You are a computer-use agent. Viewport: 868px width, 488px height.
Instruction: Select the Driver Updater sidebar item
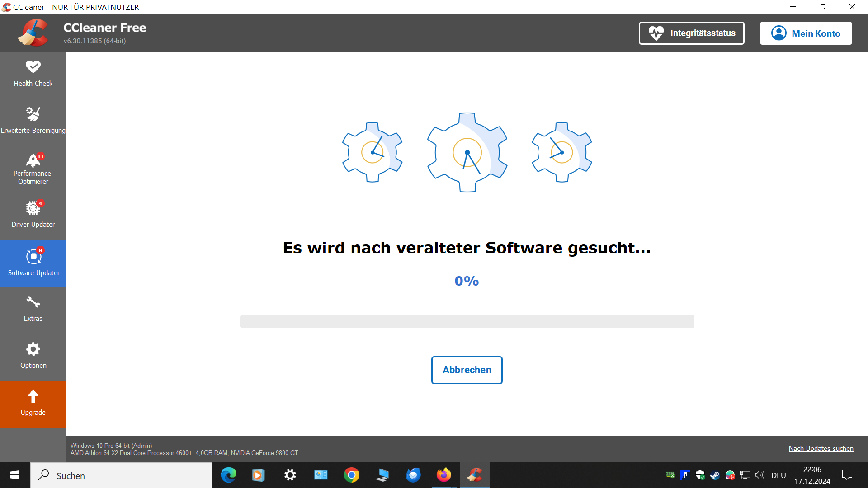pos(33,216)
